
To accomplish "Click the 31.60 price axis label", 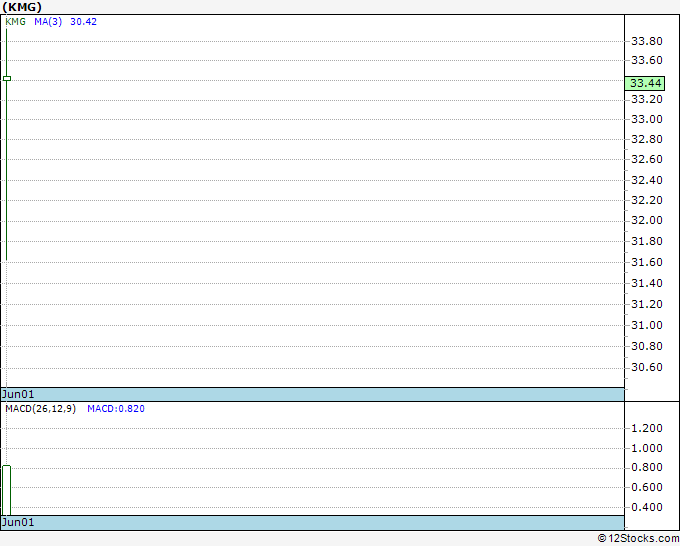I will (647, 262).
